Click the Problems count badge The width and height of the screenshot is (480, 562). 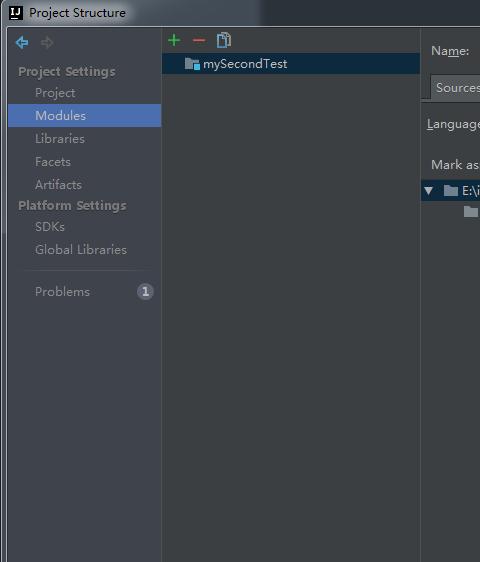[145, 291]
